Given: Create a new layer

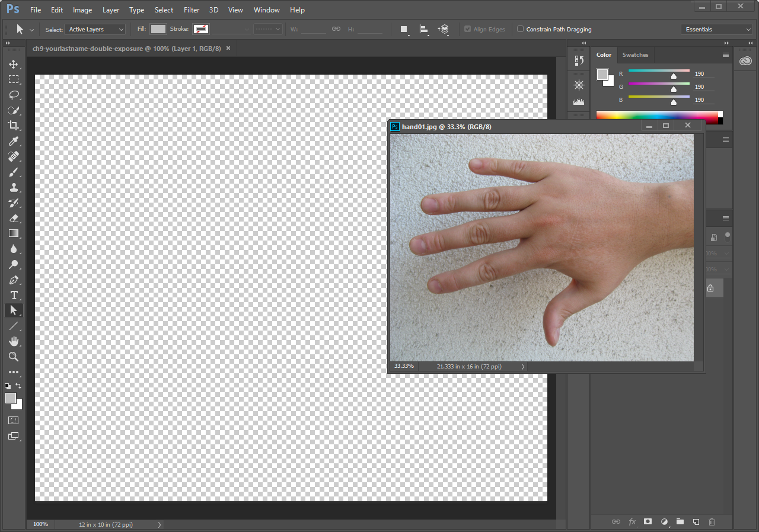Looking at the screenshot, I should [696, 522].
